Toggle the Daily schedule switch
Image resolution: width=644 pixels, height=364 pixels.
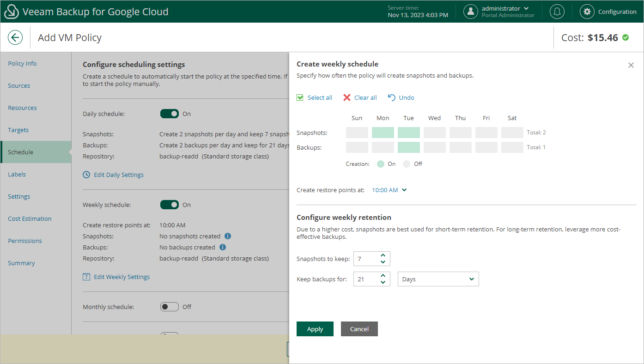click(169, 114)
